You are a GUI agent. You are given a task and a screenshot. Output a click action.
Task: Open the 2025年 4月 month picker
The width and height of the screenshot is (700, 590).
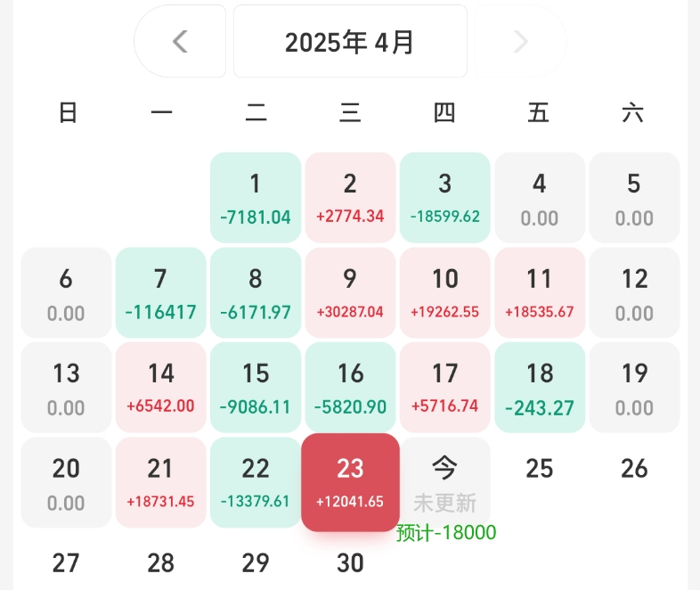coord(350,42)
